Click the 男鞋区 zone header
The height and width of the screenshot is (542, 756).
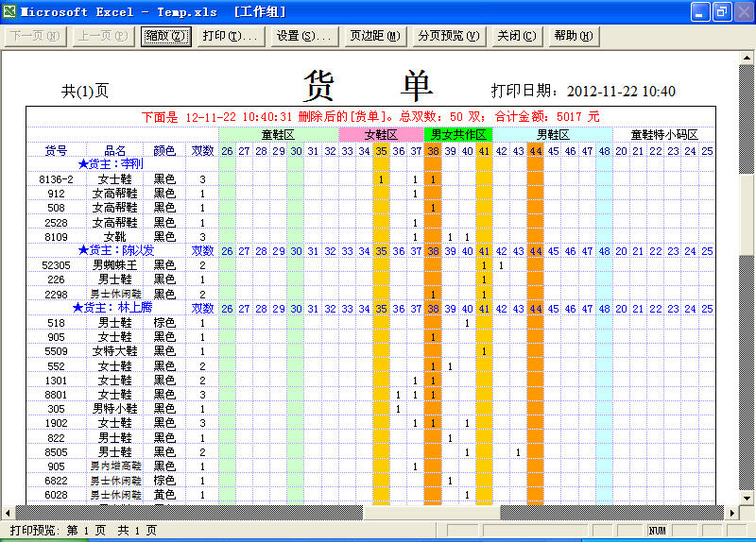[x=553, y=134]
